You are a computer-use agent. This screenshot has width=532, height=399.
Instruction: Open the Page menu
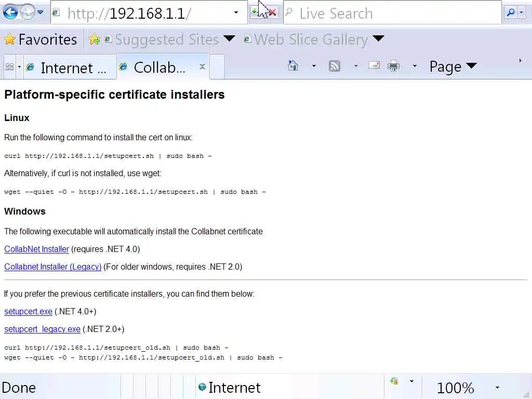[x=453, y=66]
